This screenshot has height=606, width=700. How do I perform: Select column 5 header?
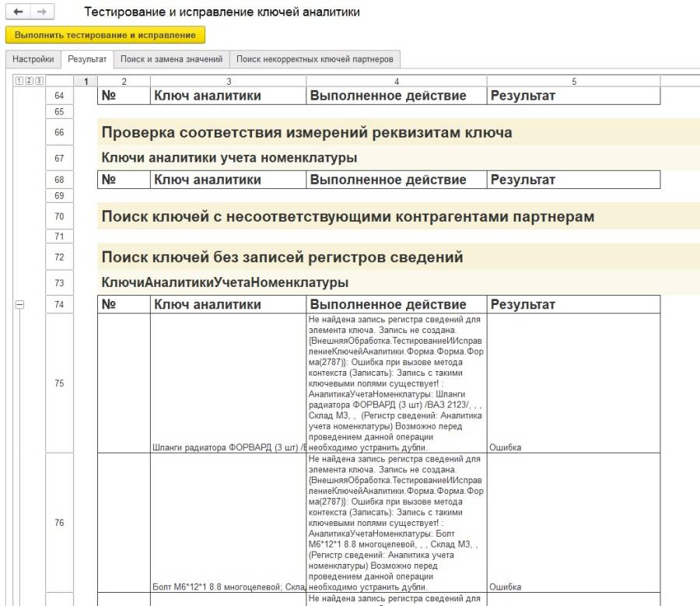click(573, 81)
